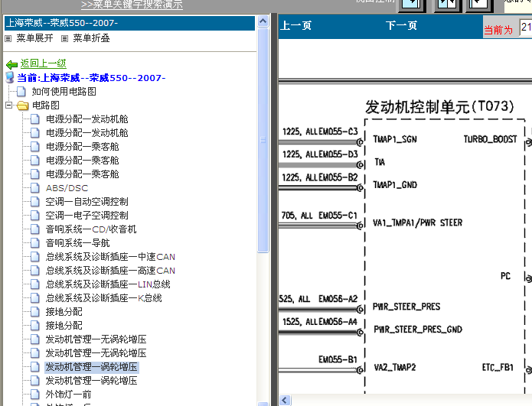Click the page icon beside 音响系统—导航

click(35, 243)
